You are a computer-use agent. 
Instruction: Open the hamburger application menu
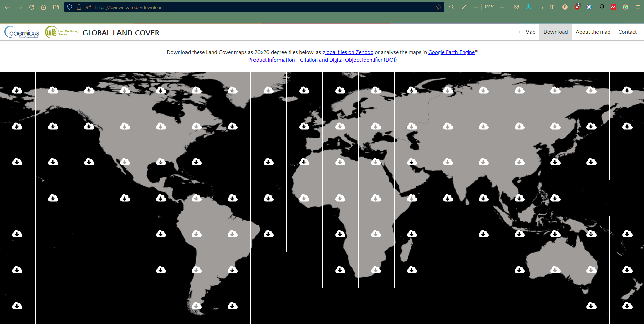637,7
